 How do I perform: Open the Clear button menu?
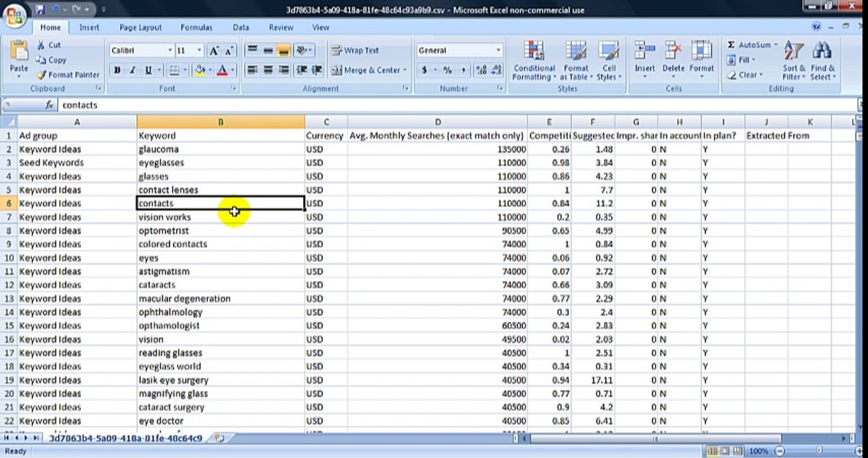(744, 74)
